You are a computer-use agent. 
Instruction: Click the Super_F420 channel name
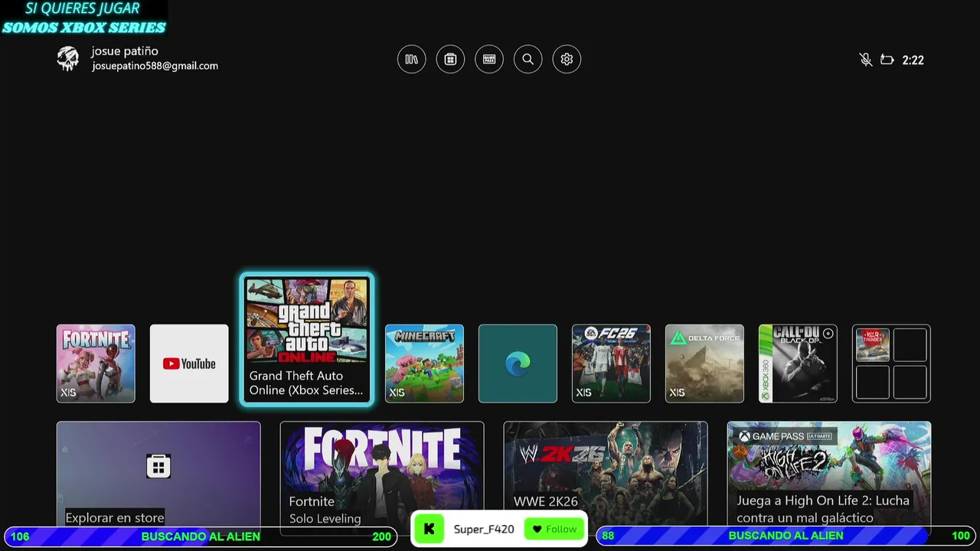(484, 529)
